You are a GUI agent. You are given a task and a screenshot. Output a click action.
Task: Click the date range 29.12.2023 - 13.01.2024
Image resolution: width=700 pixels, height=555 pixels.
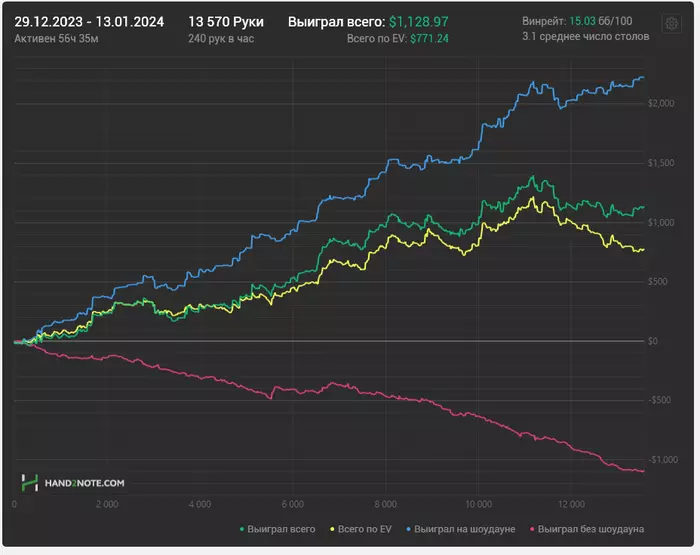pos(89,22)
